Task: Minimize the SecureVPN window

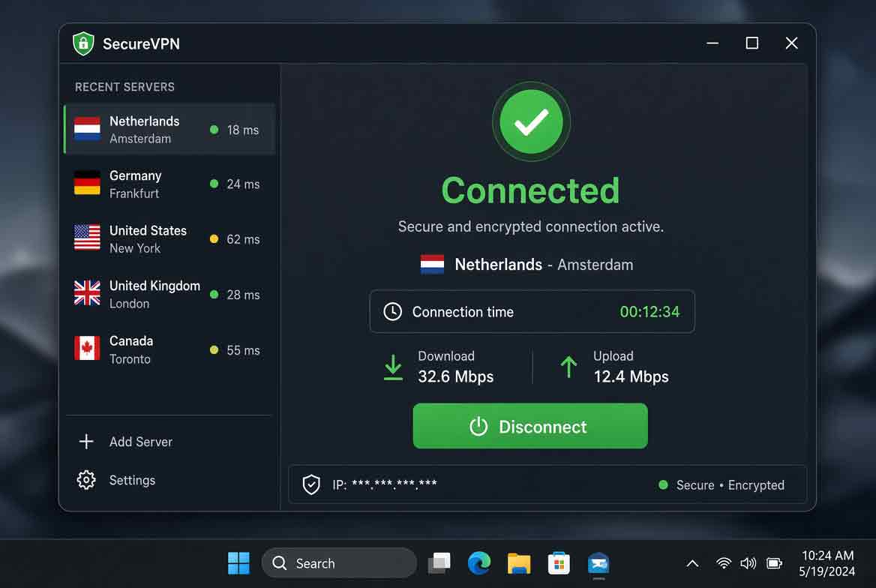Action: 712,43
